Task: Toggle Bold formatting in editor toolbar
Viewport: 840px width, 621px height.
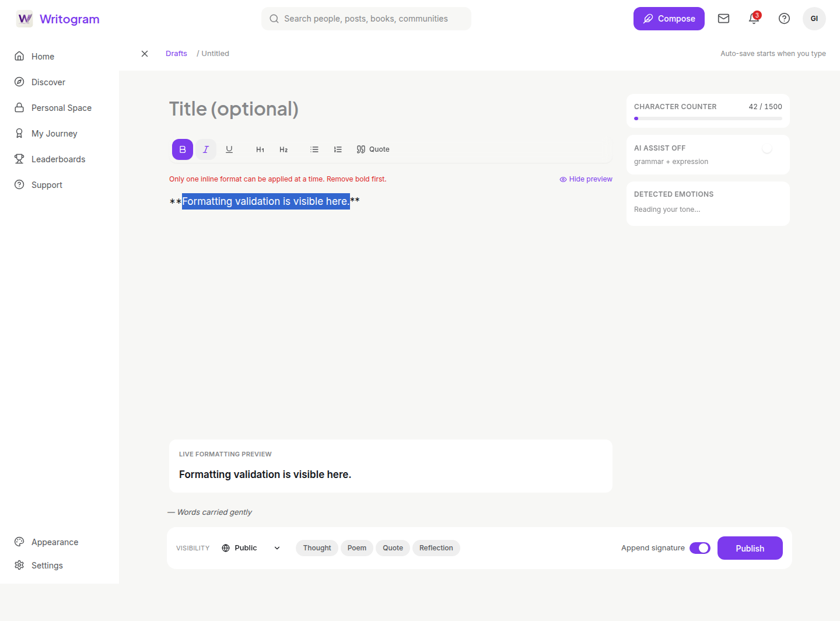Action: [x=183, y=149]
